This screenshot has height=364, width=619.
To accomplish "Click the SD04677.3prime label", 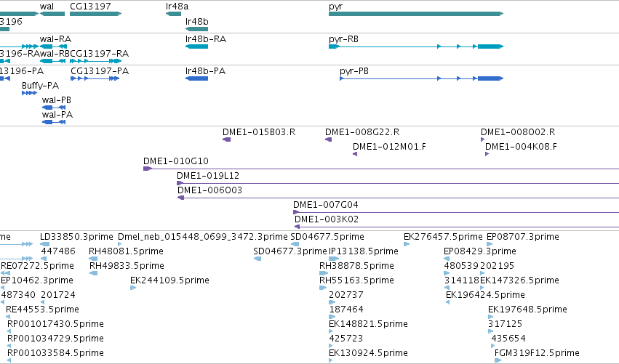I will 290,251.
